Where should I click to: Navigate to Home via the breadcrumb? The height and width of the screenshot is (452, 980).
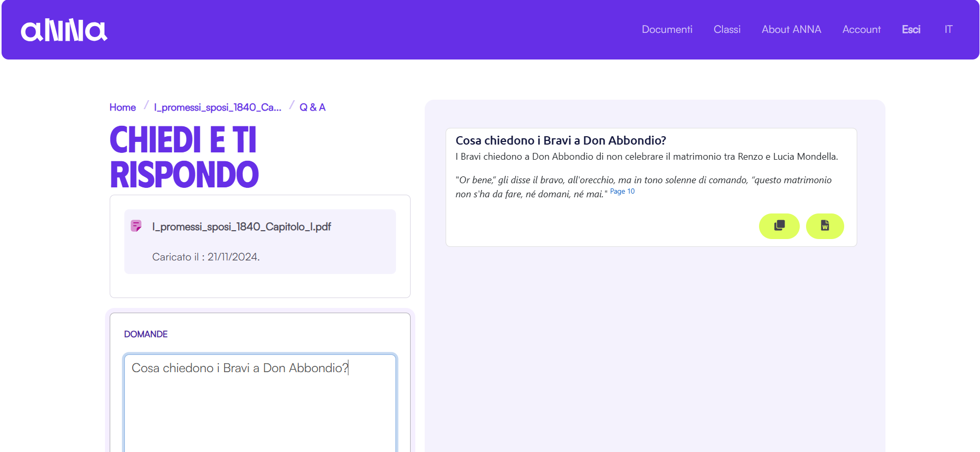pos(123,108)
